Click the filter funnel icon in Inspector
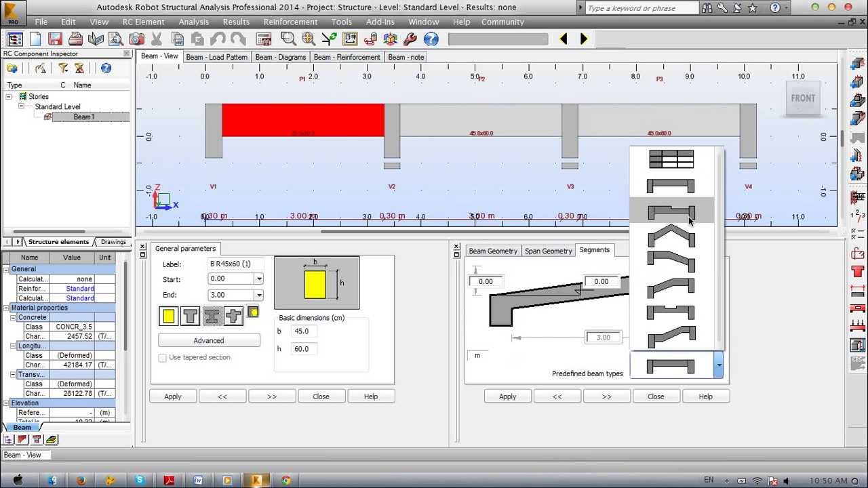 [63, 68]
